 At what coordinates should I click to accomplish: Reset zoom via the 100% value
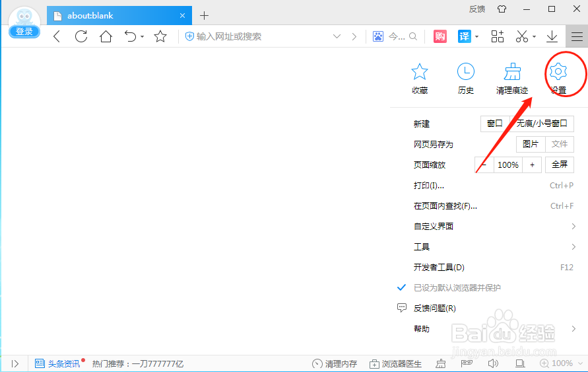click(507, 165)
